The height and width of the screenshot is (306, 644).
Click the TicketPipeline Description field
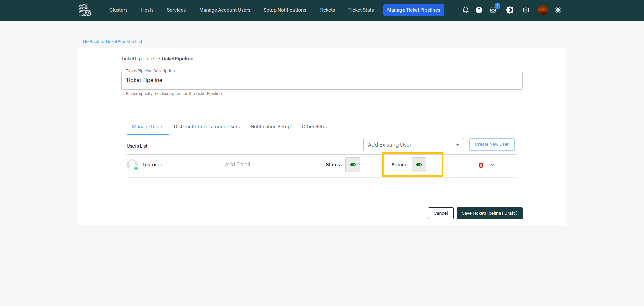[322, 80]
